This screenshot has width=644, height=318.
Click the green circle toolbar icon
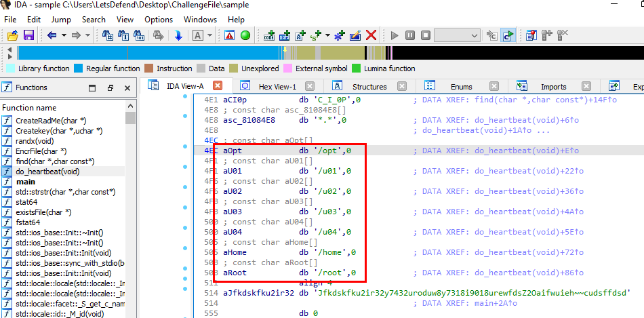pyautogui.click(x=245, y=35)
